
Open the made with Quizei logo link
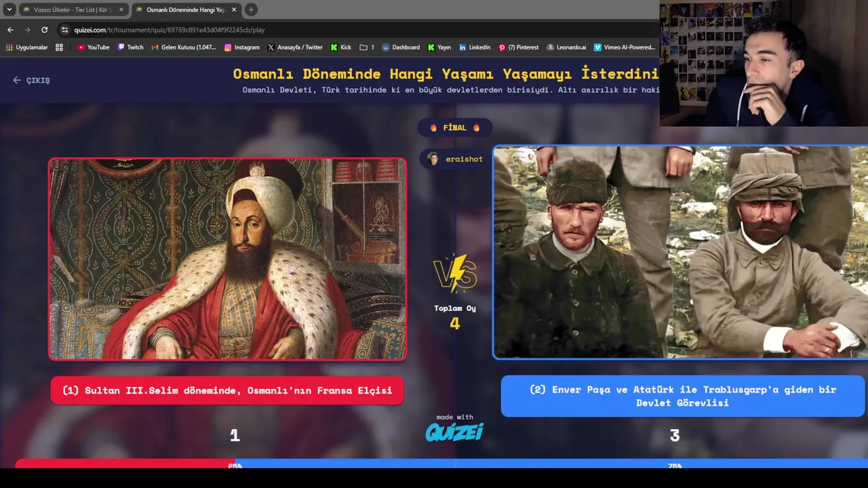[x=454, y=428]
